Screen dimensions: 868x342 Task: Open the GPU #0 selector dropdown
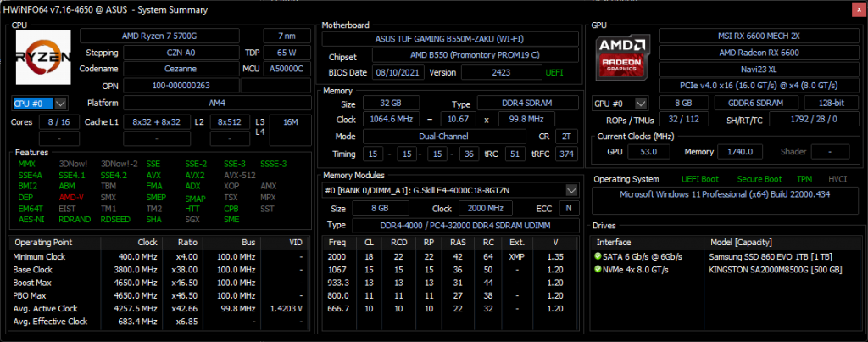641,104
